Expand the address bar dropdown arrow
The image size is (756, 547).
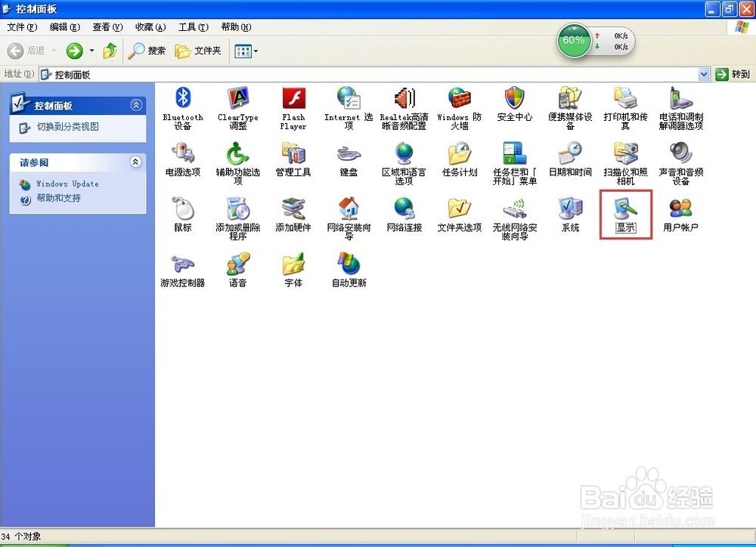click(704, 74)
